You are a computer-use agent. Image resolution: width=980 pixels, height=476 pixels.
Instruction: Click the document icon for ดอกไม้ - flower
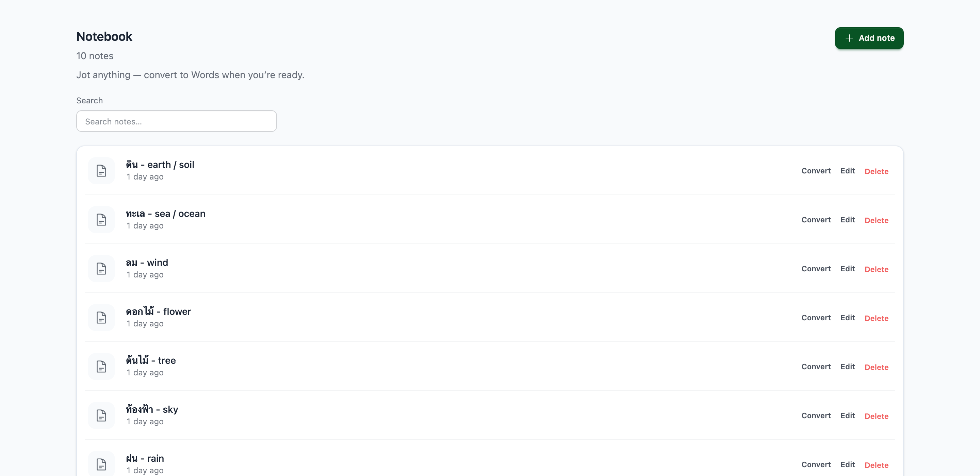pyautogui.click(x=101, y=318)
